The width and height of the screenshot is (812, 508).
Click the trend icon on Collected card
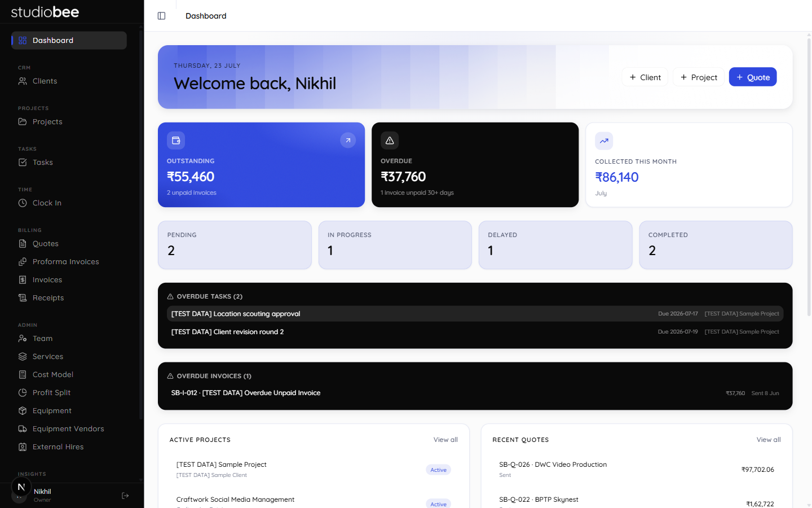[x=604, y=141]
